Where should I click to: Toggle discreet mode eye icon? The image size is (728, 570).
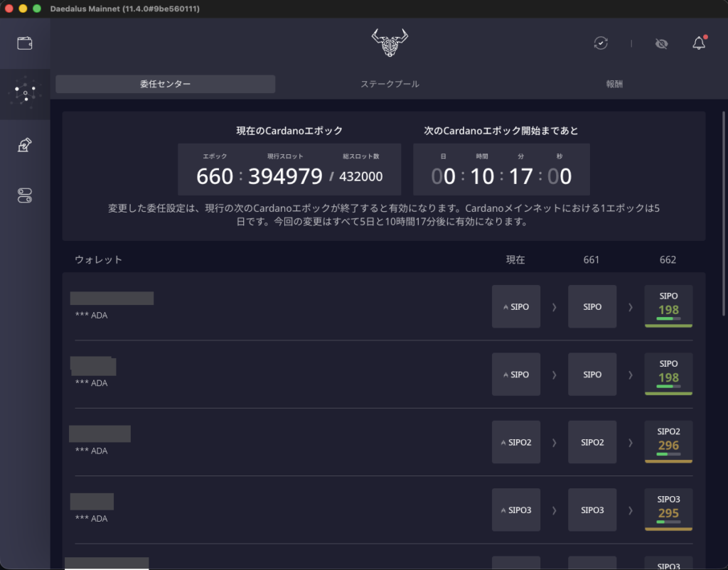click(x=661, y=43)
